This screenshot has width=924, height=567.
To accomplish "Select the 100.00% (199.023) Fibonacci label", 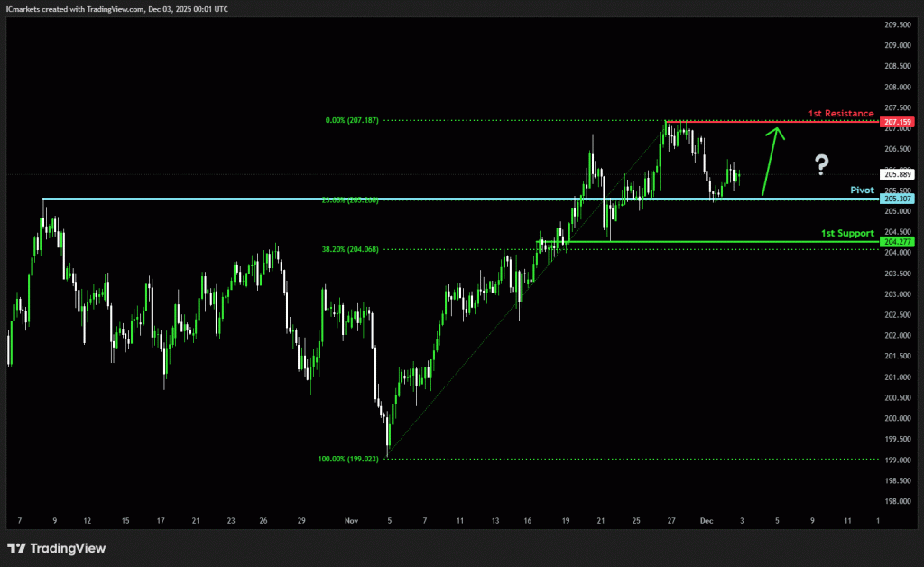I will click(348, 459).
